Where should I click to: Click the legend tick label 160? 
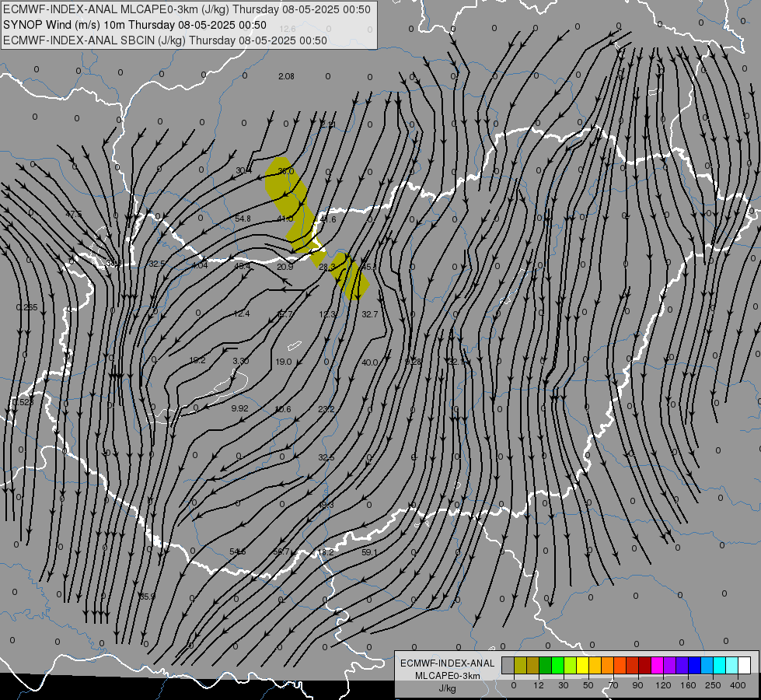(688, 685)
